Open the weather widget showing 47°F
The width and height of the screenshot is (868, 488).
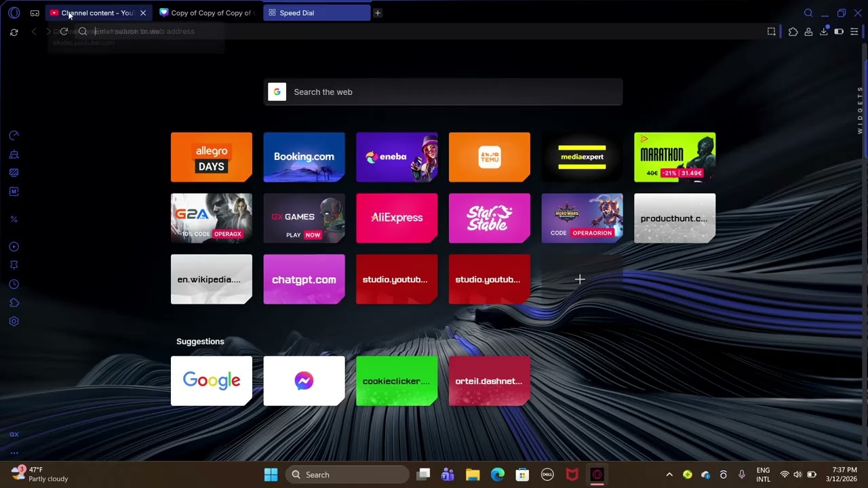pos(39,474)
